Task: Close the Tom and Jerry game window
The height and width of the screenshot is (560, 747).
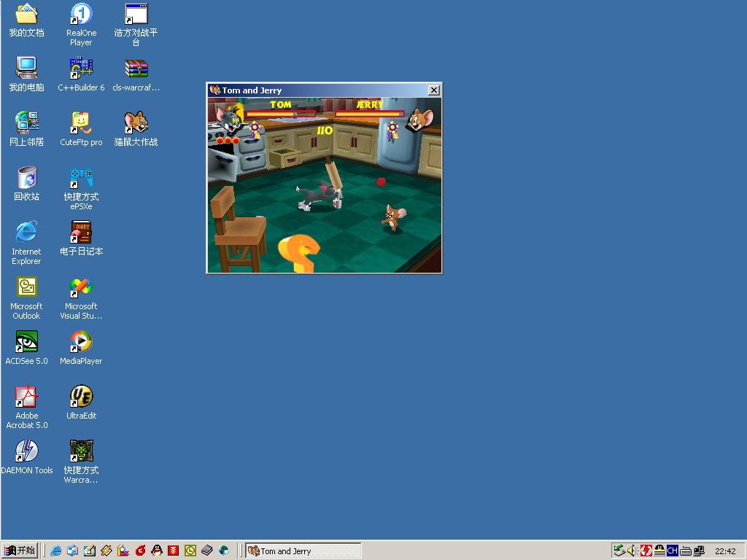Action: click(x=433, y=90)
